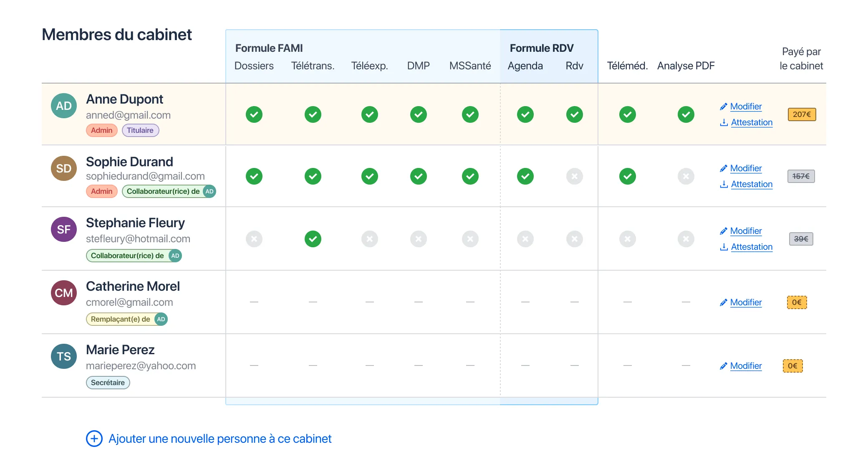The height and width of the screenshot is (472, 868).
Task: Click the pencil icon in Anne Dupont's row
Action: point(724,107)
